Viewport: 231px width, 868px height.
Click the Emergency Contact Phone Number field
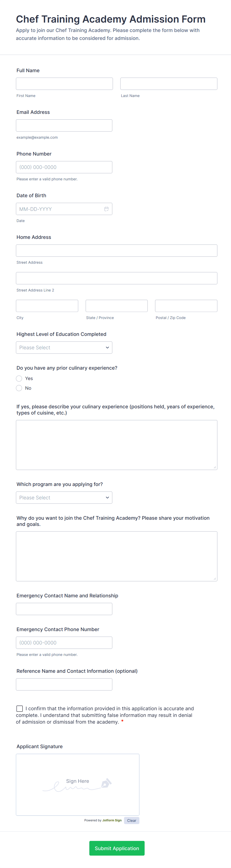tap(64, 643)
